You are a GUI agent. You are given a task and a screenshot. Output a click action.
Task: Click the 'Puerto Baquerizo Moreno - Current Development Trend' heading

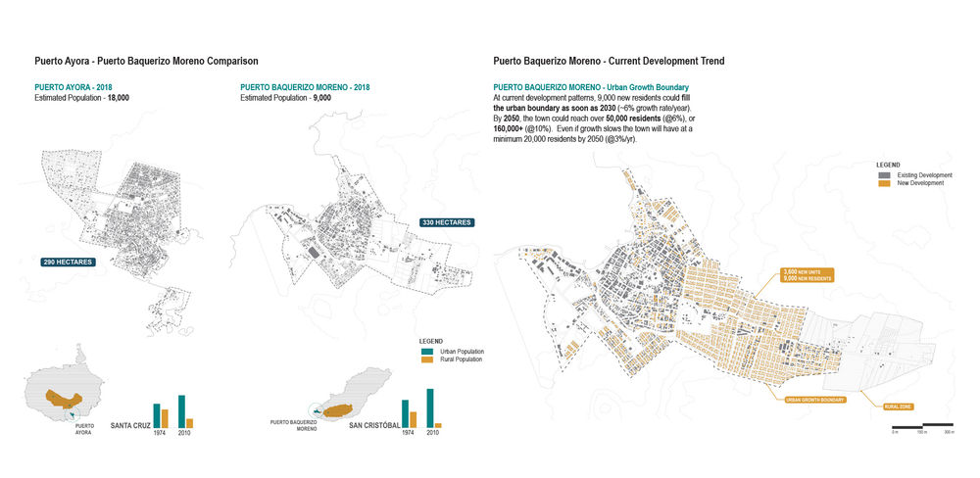(x=609, y=62)
